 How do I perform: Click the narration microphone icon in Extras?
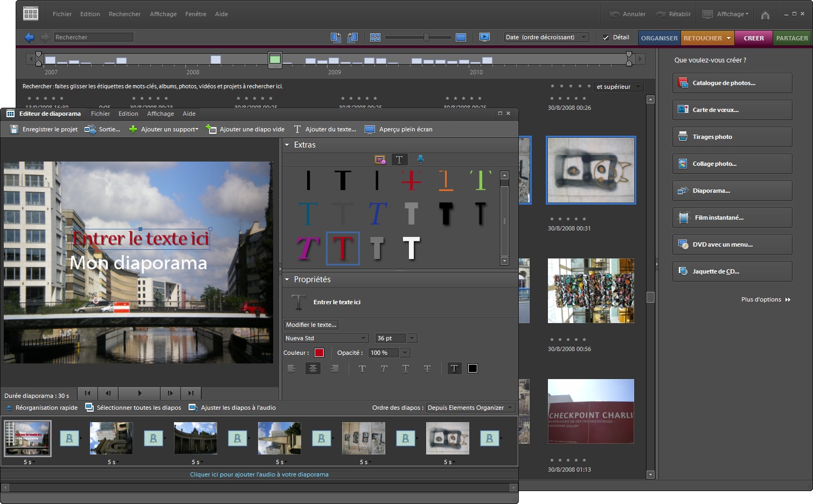tap(420, 159)
